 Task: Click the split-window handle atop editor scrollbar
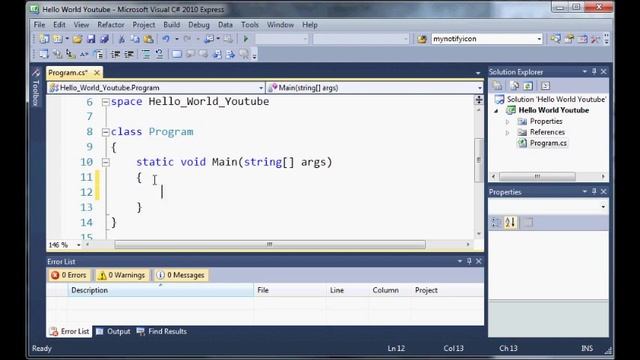(x=479, y=100)
